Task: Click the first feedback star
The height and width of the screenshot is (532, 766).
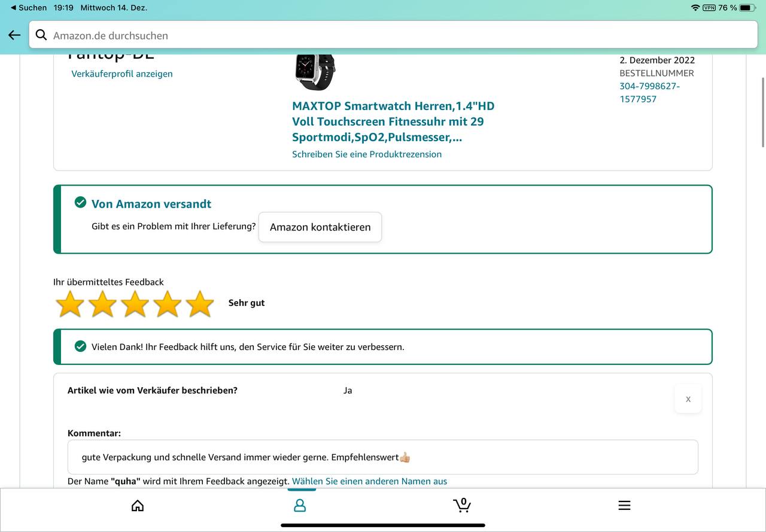Action: pos(70,303)
